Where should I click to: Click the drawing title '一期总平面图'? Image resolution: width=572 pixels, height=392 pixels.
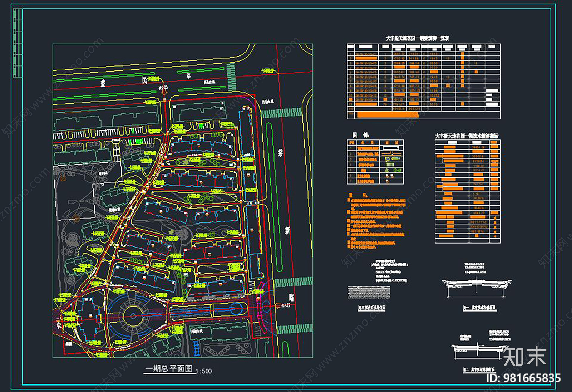pyautogui.click(x=169, y=368)
